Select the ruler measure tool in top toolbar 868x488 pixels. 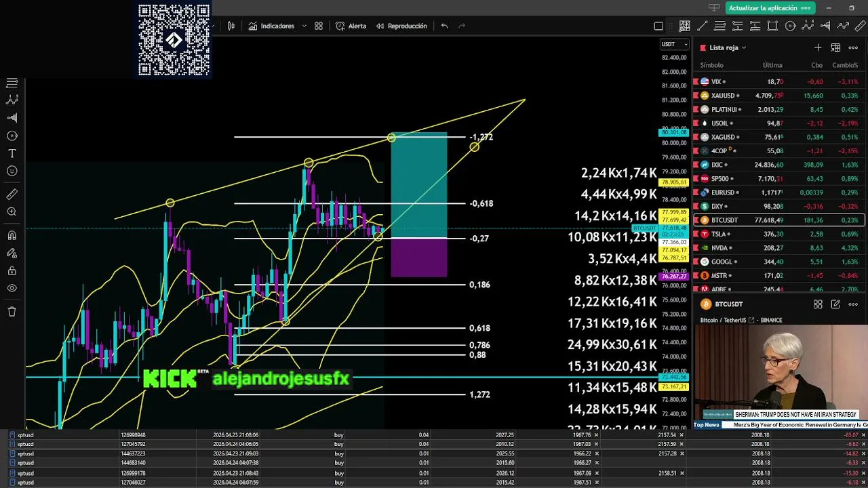pos(861,26)
